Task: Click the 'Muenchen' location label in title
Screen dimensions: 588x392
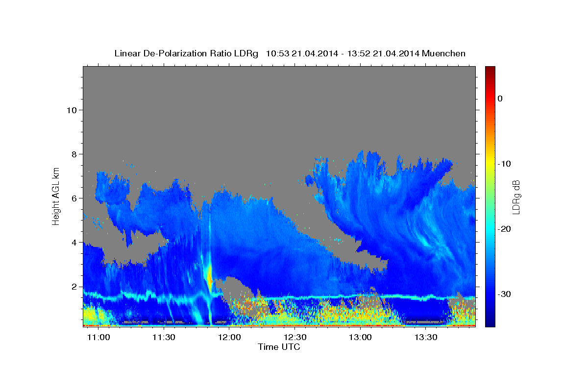Action: pyautogui.click(x=444, y=53)
